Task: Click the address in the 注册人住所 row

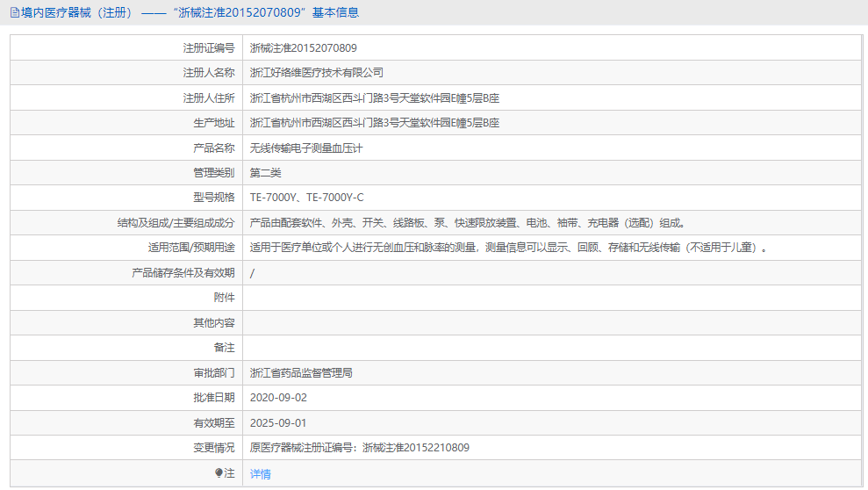Action: [375, 98]
